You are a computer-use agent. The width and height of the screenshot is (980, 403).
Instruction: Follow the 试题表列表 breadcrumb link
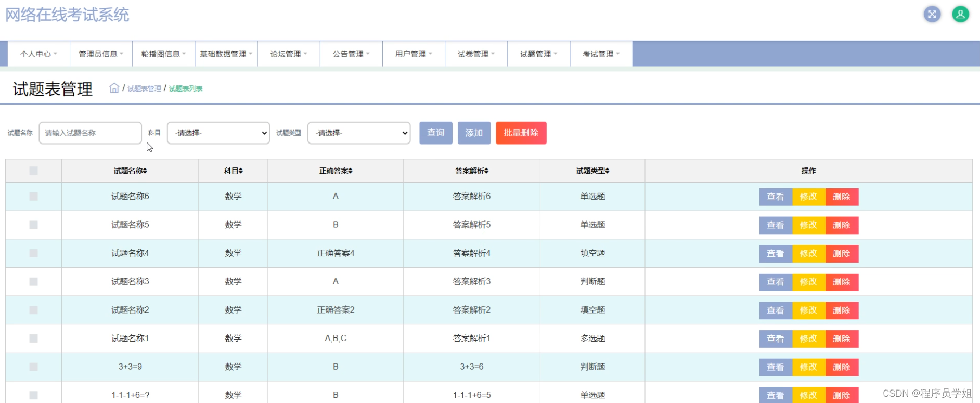coord(186,89)
